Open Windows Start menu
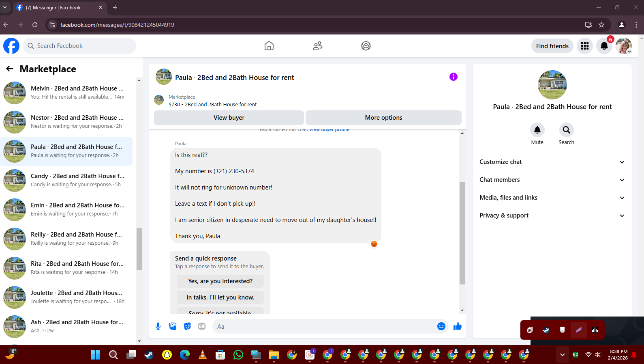 (96, 355)
